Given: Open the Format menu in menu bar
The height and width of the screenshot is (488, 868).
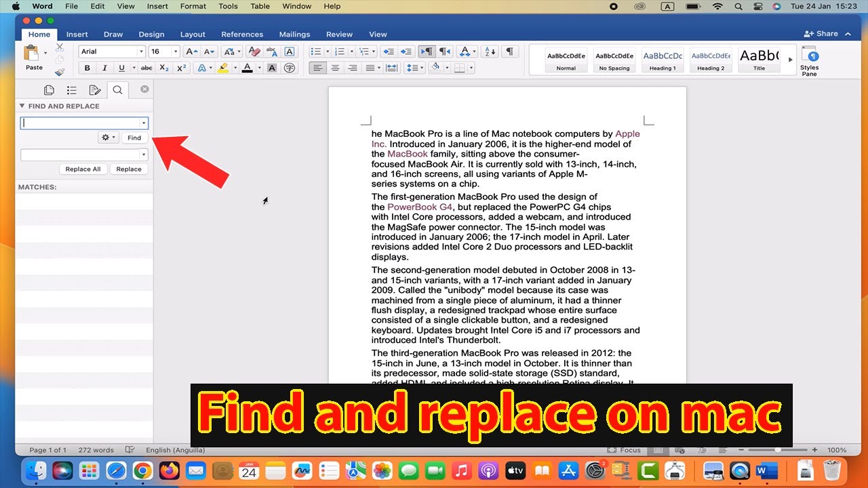Looking at the screenshot, I should click(193, 6).
